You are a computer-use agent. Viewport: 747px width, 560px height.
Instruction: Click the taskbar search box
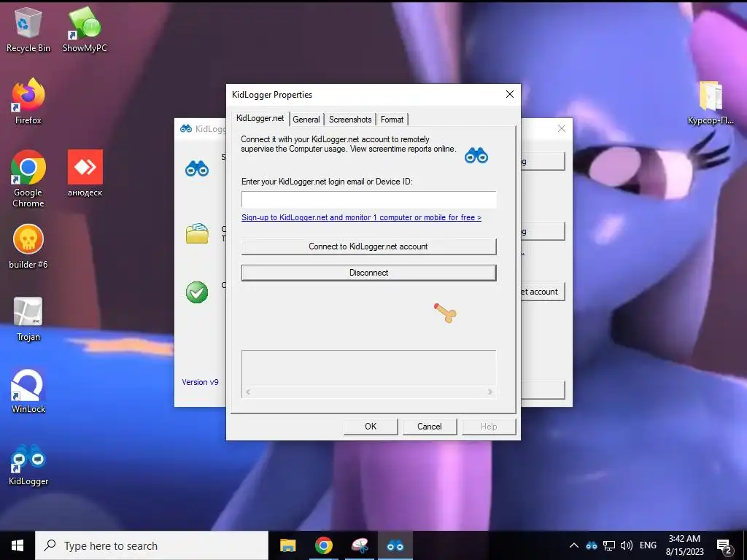(x=152, y=545)
